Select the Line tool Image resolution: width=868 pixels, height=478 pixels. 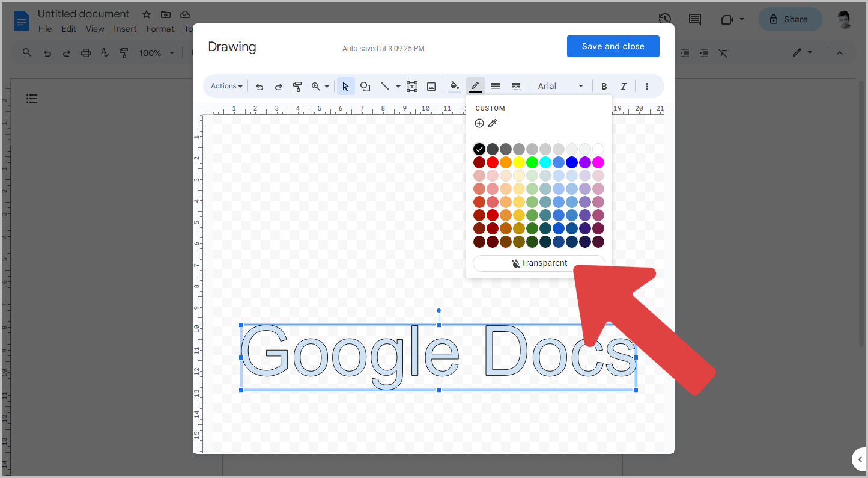[386, 87]
